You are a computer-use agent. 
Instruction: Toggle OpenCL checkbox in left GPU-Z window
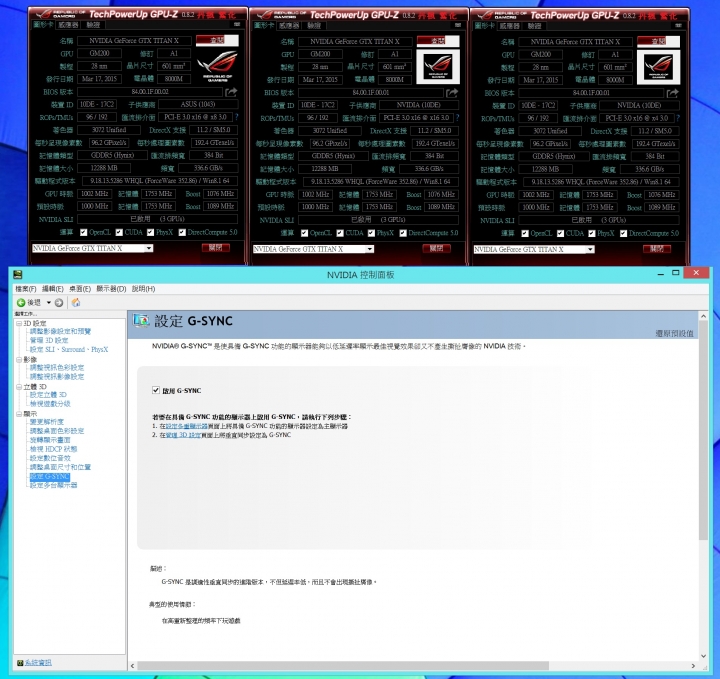coord(84,232)
